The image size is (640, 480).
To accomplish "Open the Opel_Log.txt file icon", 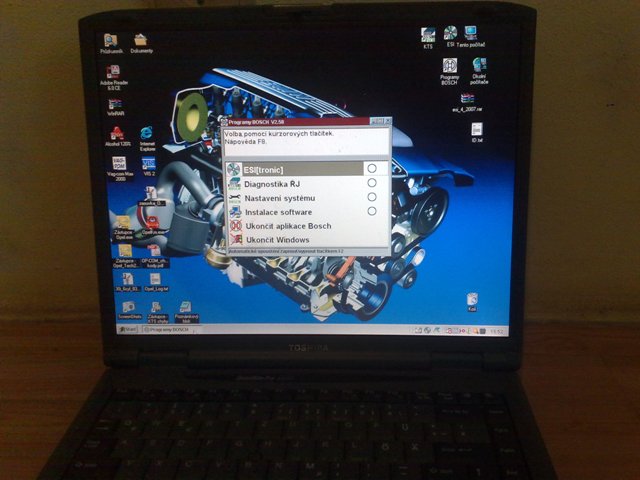I will coord(155,279).
